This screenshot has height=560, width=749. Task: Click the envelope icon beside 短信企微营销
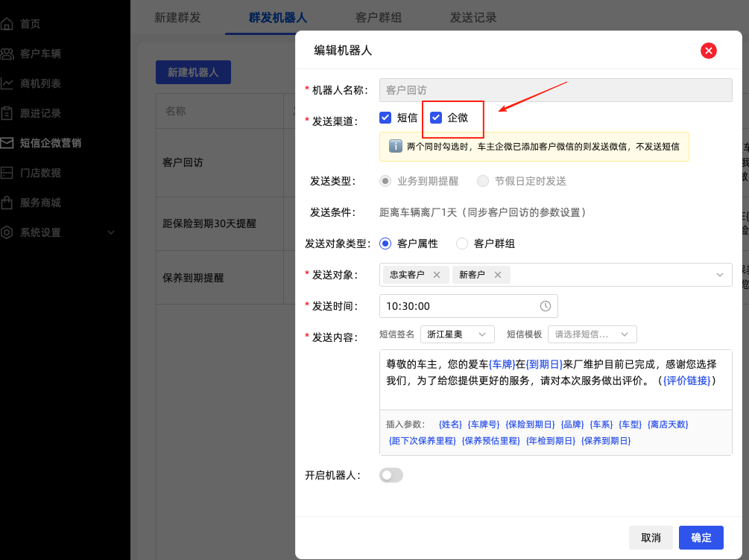pos(7,143)
